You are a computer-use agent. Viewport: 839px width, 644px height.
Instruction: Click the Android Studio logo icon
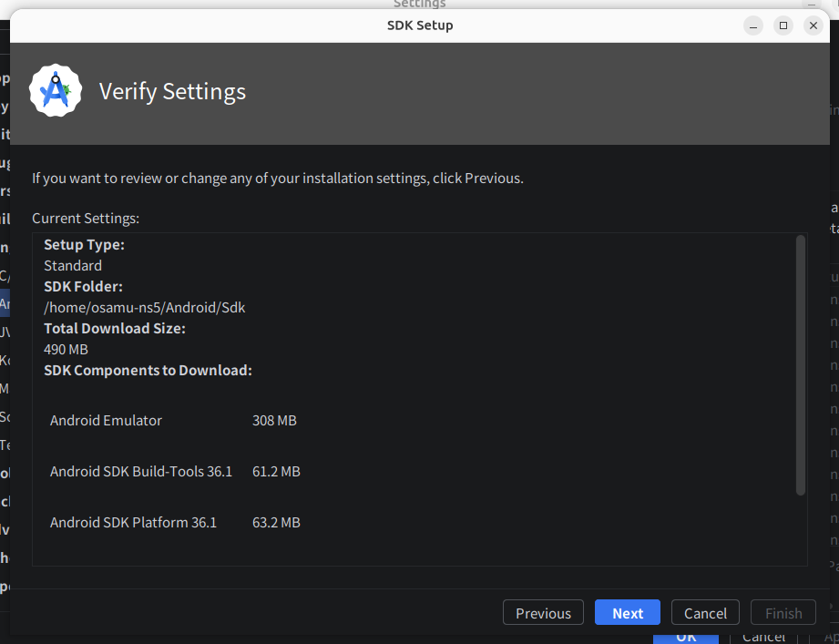56,91
